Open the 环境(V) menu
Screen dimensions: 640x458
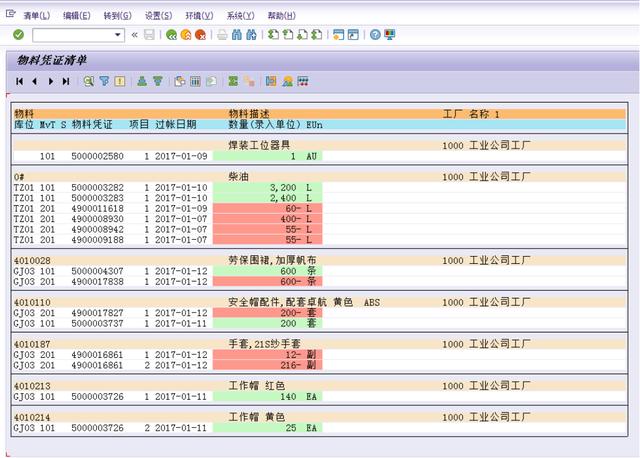tap(199, 16)
